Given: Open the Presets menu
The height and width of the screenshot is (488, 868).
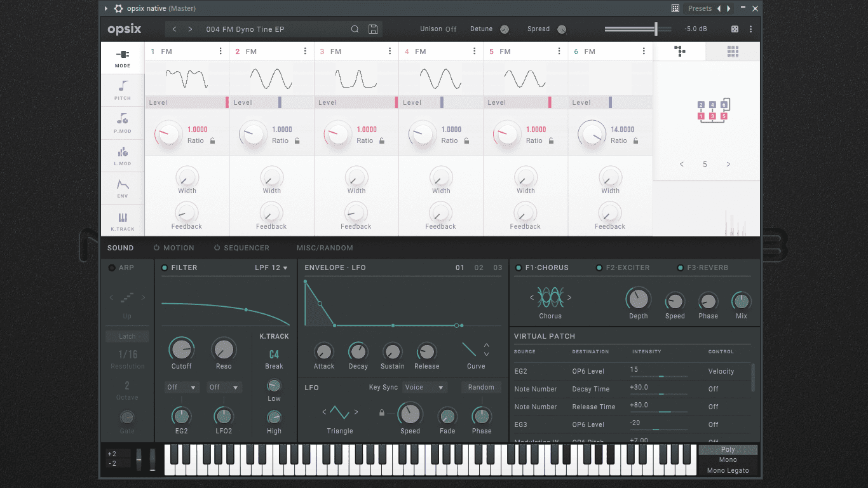Looking at the screenshot, I should 700,8.
